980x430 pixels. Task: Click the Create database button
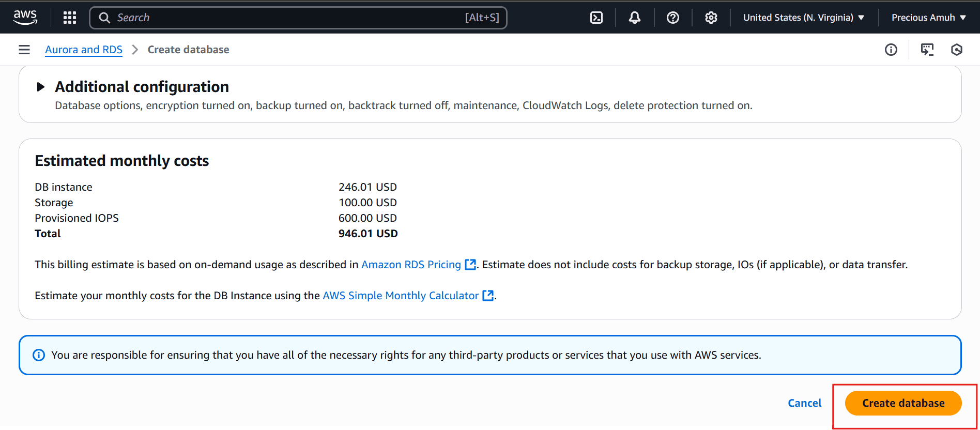click(x=904, y=403)
